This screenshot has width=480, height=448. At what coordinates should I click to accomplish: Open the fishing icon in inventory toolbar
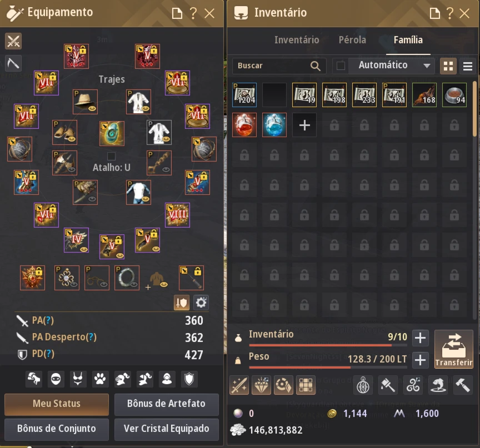438,385
